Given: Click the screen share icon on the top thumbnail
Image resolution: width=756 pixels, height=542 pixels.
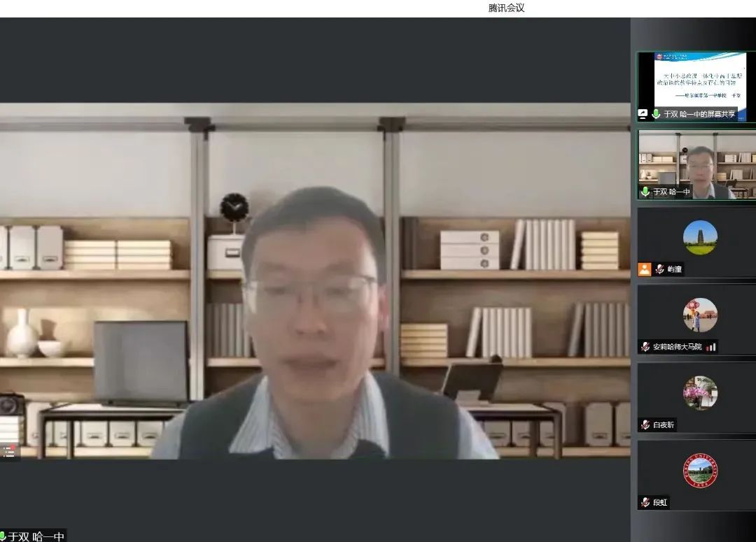Looking at the screenshot, I should coord(643,114).
